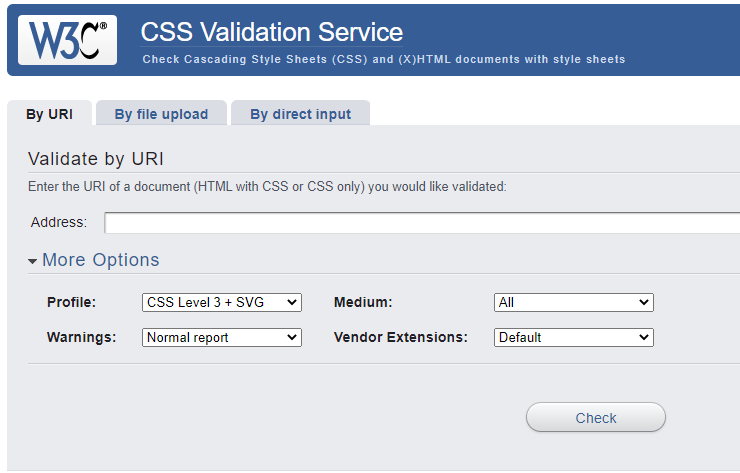
Task: Click the W3C logo
Action: (x=67, y=40)
